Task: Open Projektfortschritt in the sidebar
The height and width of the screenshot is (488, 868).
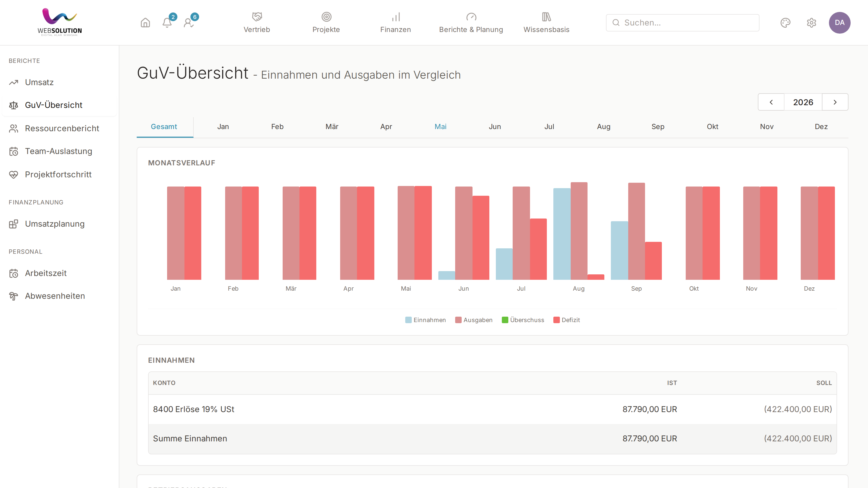Action: click(x=59, y=174)
